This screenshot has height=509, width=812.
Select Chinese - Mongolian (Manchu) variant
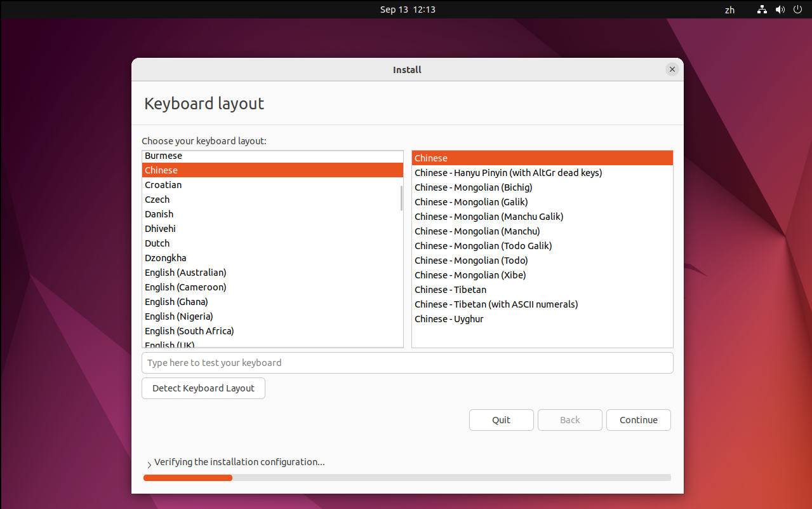(542, 231)
